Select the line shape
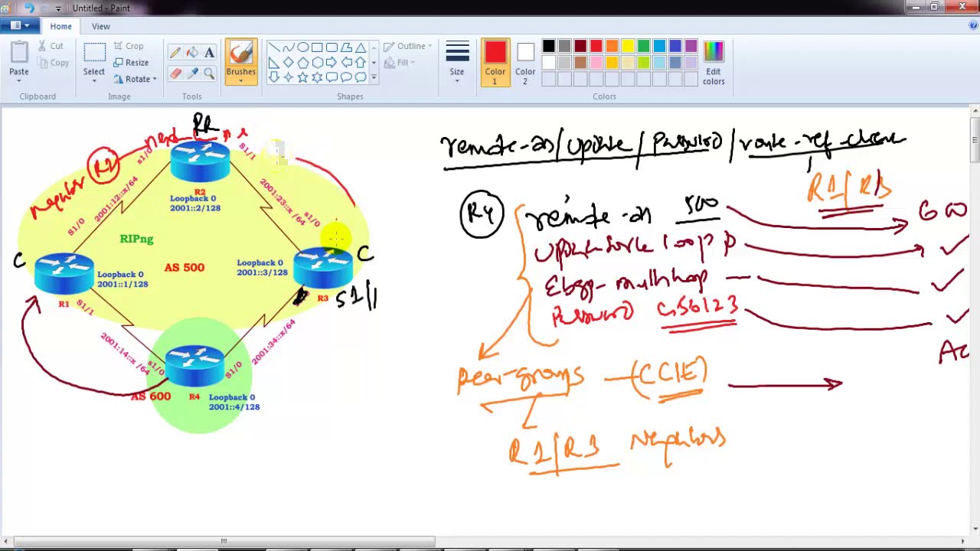The height and width of the screenshot is (551, 980). (273, 47)
